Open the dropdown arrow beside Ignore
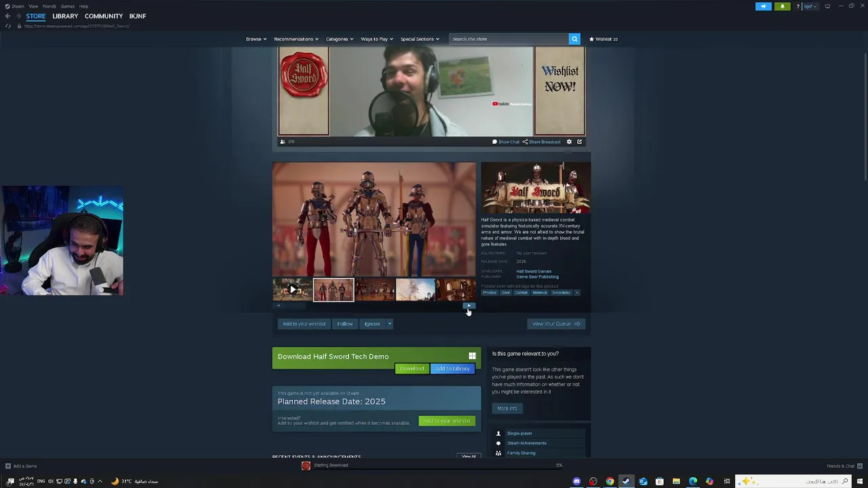This screenshot has height=488, width=868. click(389, 324)
